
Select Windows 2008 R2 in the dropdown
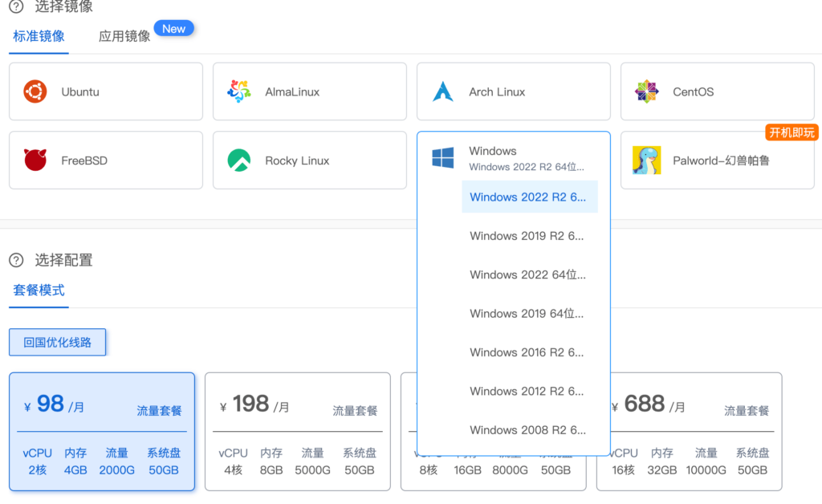point(530,429)
